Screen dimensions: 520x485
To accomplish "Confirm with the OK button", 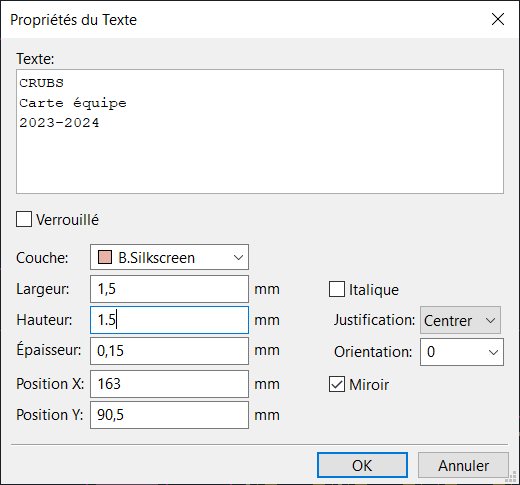I will point(362,465).
